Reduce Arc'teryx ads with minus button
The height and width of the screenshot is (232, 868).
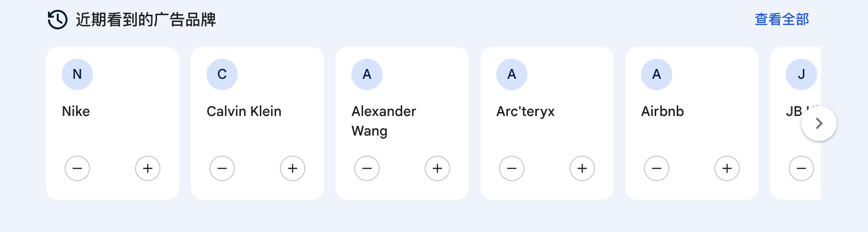point(512,168)
